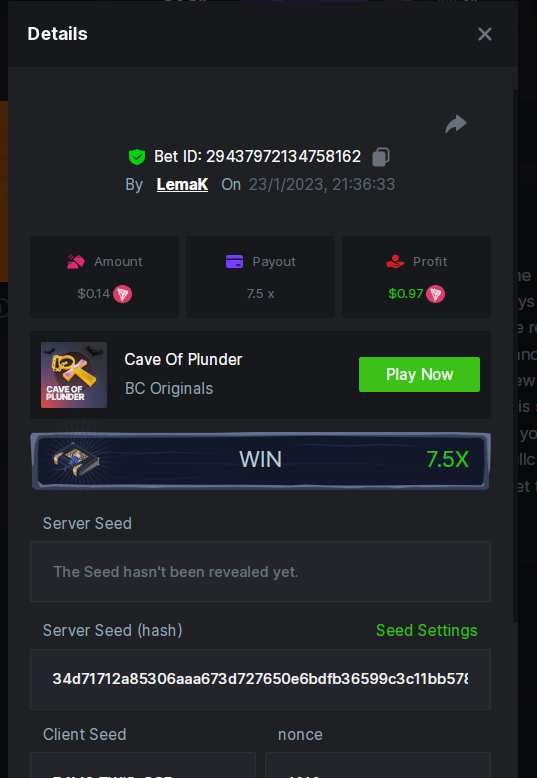Click the Amount coin icon
This screenshot has height=778, width=537.
(123, 294)
